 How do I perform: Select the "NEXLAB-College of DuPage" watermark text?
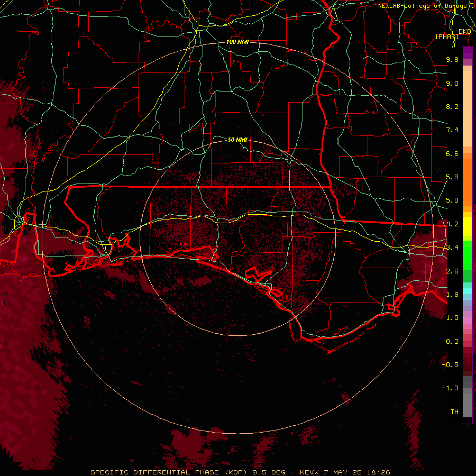tap(422, 6)
